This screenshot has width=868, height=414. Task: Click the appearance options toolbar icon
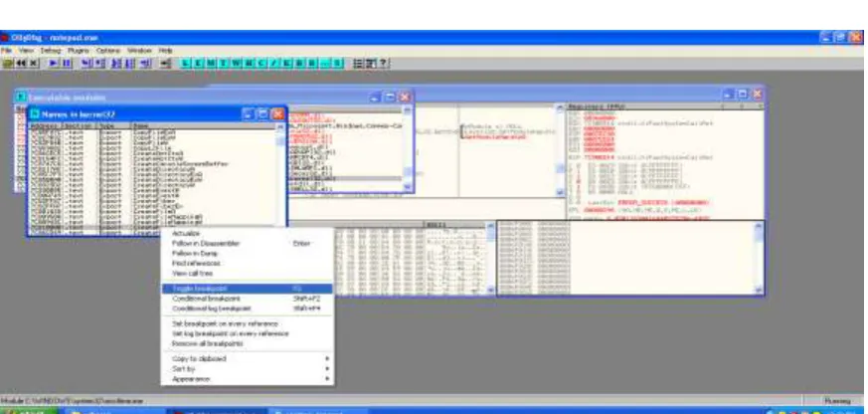click(x=370, y=63)
